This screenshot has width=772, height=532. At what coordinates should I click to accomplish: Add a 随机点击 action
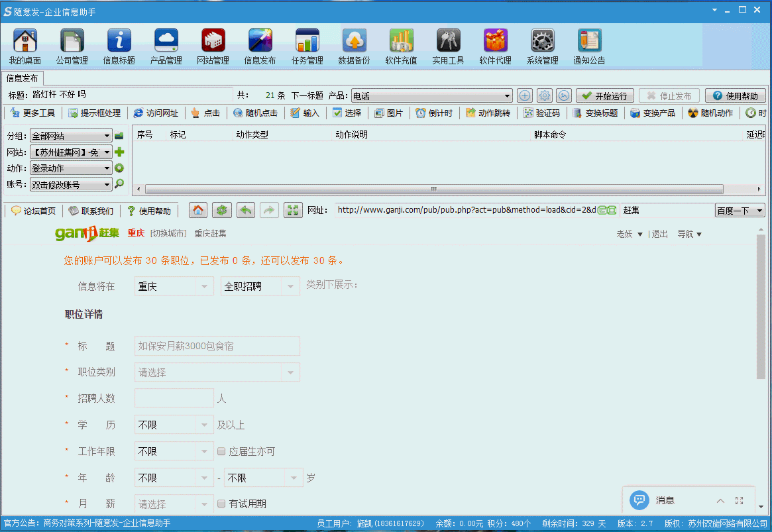coord(256,113)
